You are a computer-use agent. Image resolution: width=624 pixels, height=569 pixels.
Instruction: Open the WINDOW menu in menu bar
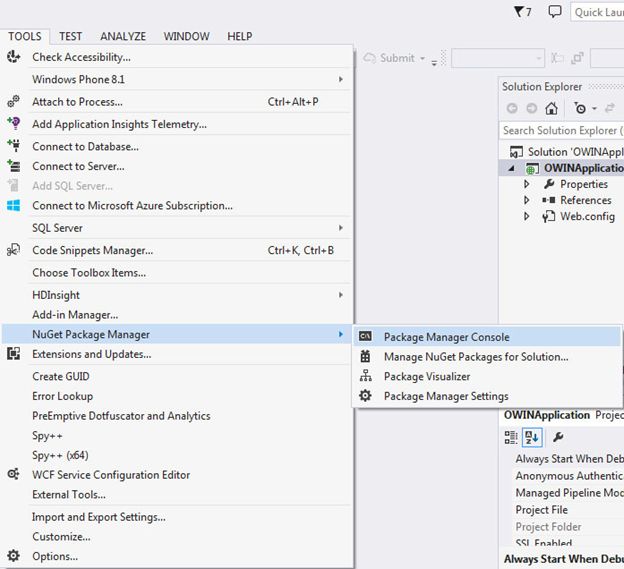pyautogui.click(x=186, y=36)
